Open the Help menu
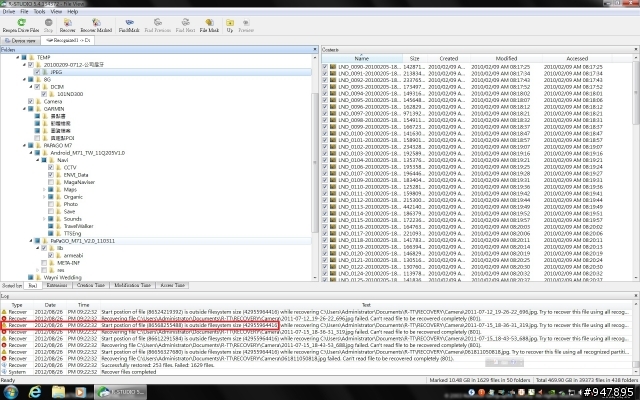This screenshot has width=640, height=400. coord(72,12)
